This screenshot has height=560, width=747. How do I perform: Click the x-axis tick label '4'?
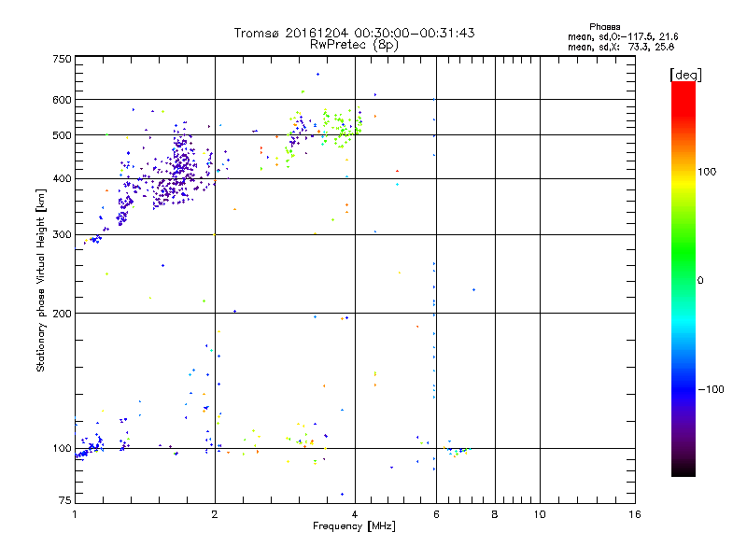(x=355, y=514)
